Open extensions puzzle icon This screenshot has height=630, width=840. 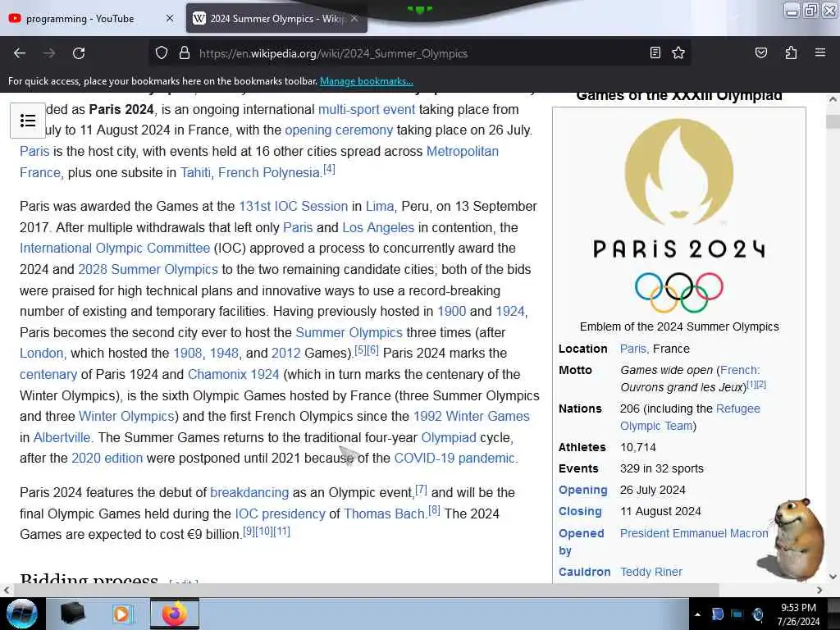[x=791, y=52]
